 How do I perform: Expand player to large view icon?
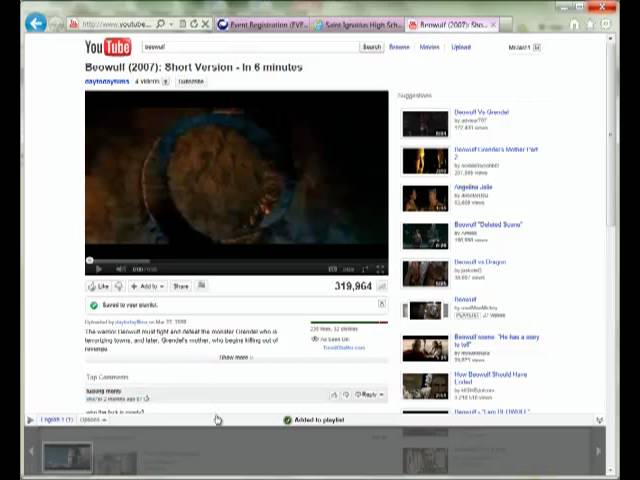pos(365,269)
